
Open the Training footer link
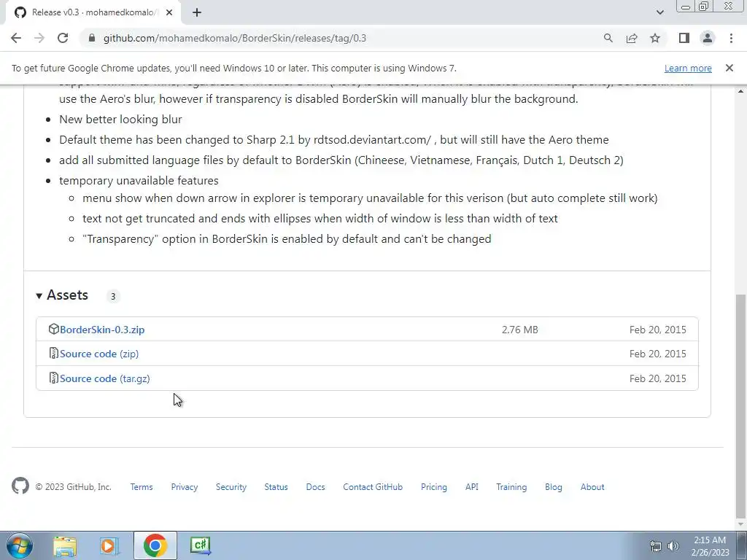511,487
